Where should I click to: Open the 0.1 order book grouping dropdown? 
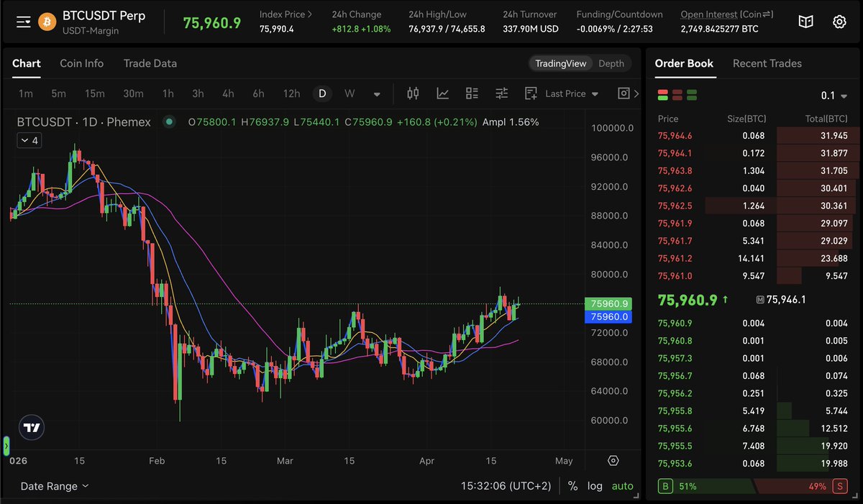[834, 96]
